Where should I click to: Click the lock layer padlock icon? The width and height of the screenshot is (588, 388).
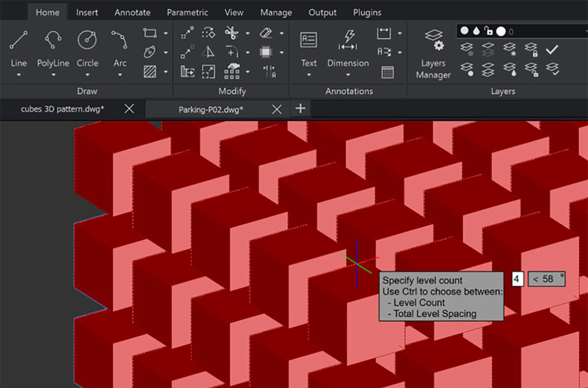531,49
